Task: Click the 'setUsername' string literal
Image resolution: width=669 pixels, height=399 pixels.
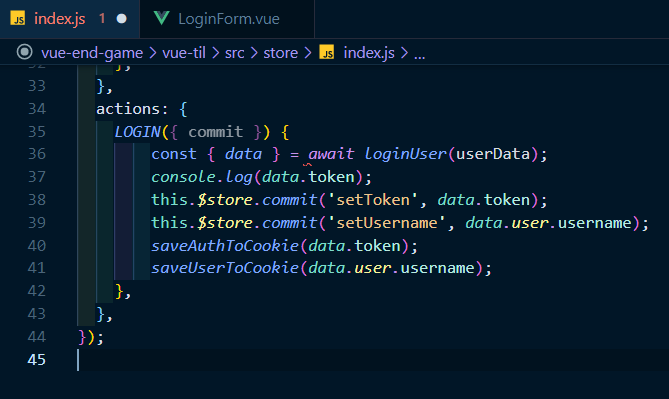Action: 387,223
